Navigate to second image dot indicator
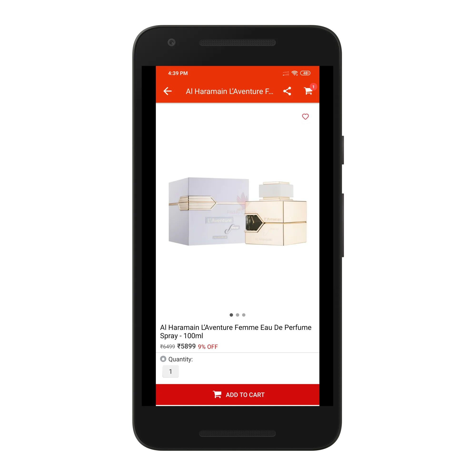Image resolution: width=476 pixels, height=476 pixels. (x=238, y=315)
